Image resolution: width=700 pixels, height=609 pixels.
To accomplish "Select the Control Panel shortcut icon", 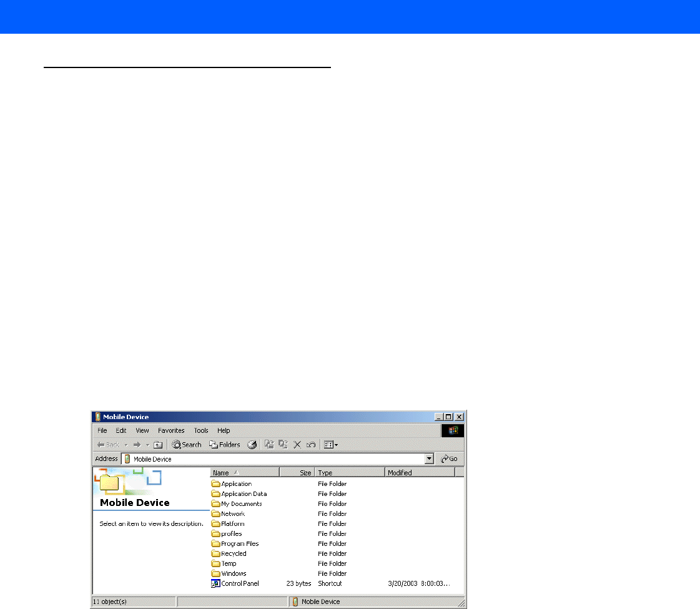I will click(215, 583).
